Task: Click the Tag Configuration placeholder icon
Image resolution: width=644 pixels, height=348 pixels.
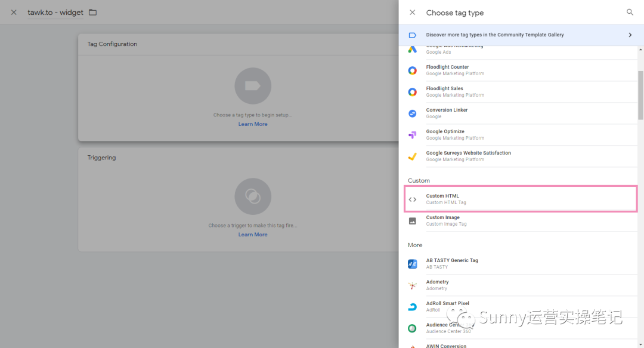Action: click(253, 86)
